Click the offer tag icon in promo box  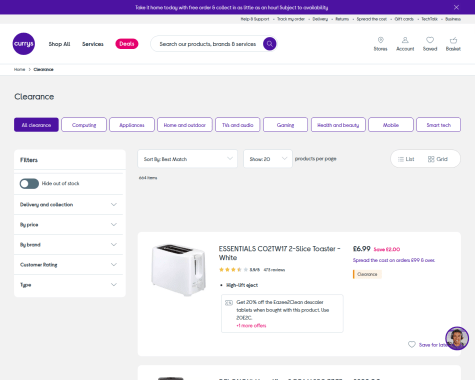[229, 303]
